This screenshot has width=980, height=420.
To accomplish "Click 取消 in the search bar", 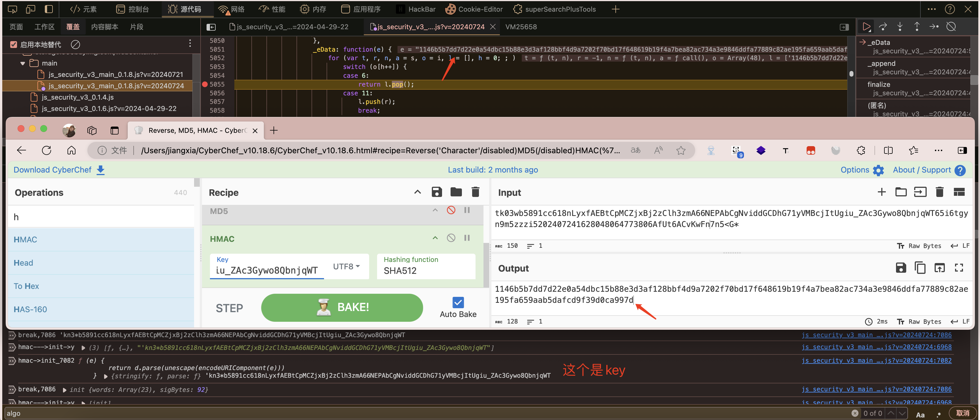I will point(962,413).
